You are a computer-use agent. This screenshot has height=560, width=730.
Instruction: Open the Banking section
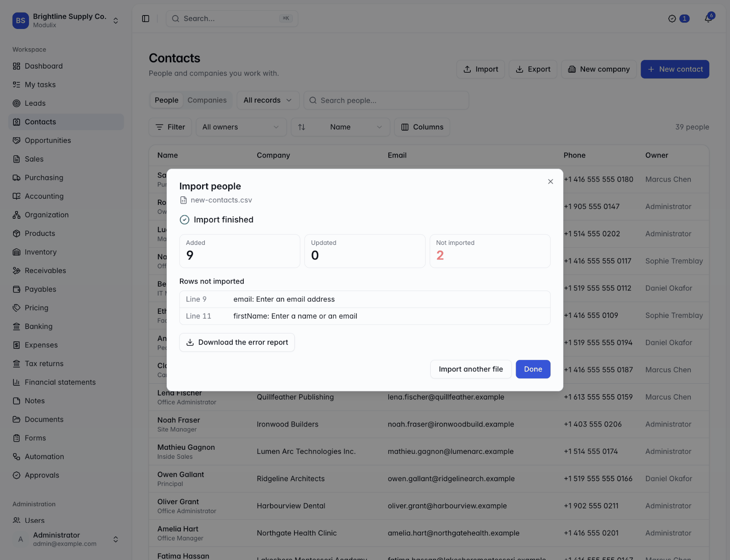click(66, 327)
